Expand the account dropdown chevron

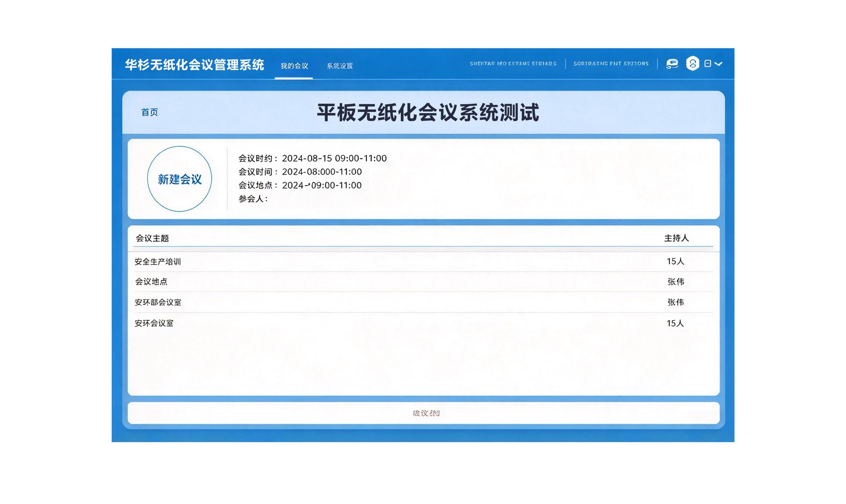point(718,64)
